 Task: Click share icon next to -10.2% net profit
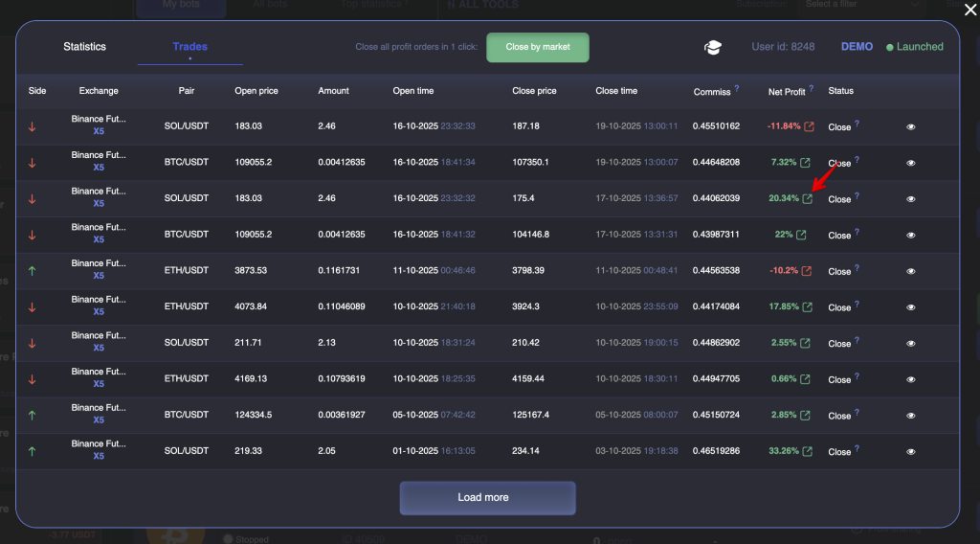pos(807,271)
